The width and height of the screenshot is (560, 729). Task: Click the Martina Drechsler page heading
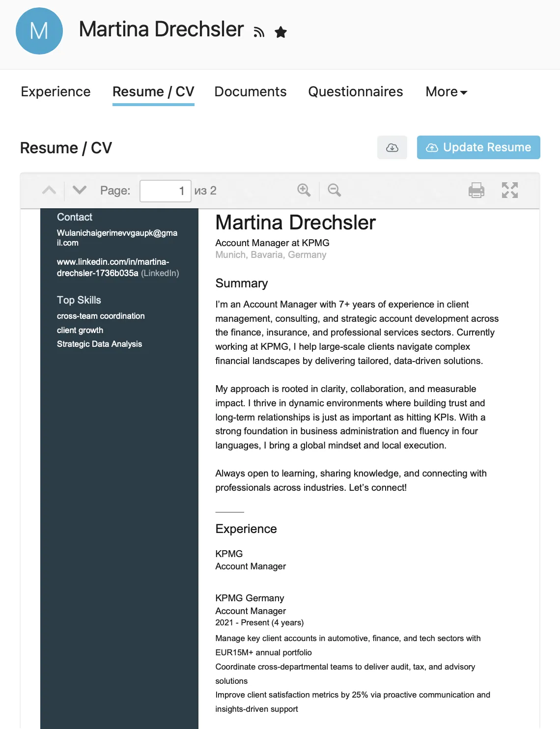[161, 29]
